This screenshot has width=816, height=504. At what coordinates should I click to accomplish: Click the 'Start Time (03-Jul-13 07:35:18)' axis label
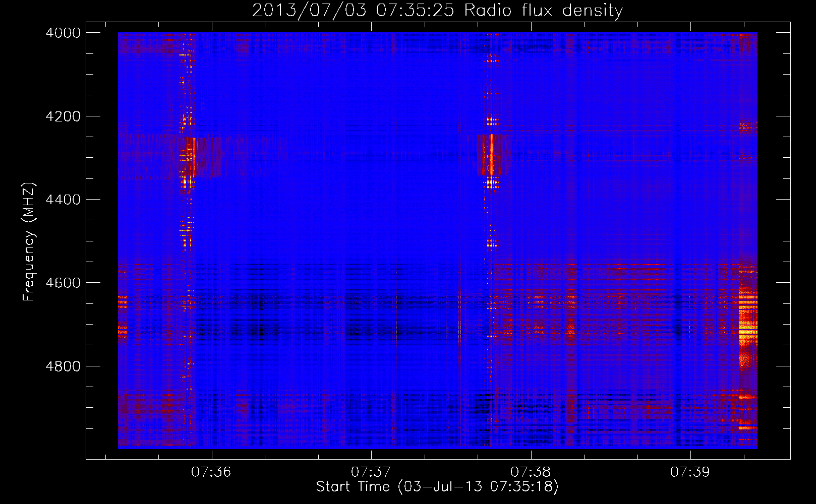(437, 487)
